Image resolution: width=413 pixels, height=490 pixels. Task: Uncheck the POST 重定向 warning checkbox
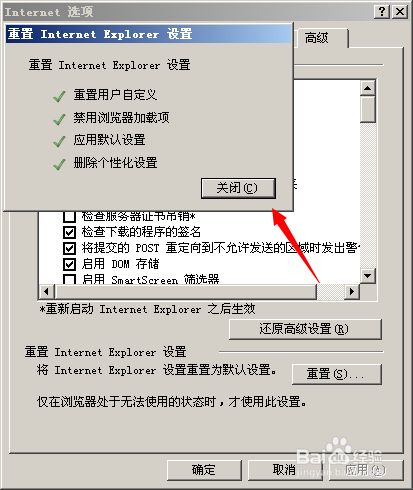click(69, 248)
